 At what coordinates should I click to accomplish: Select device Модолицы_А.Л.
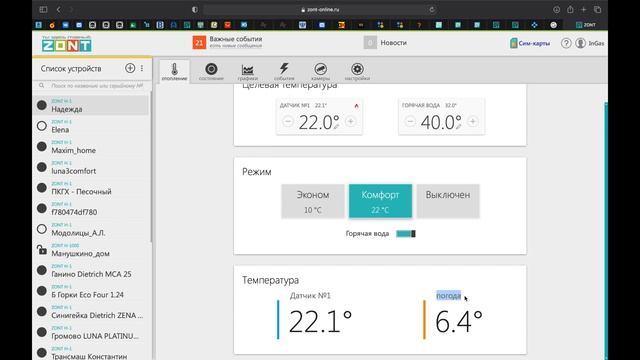(91, 229)
